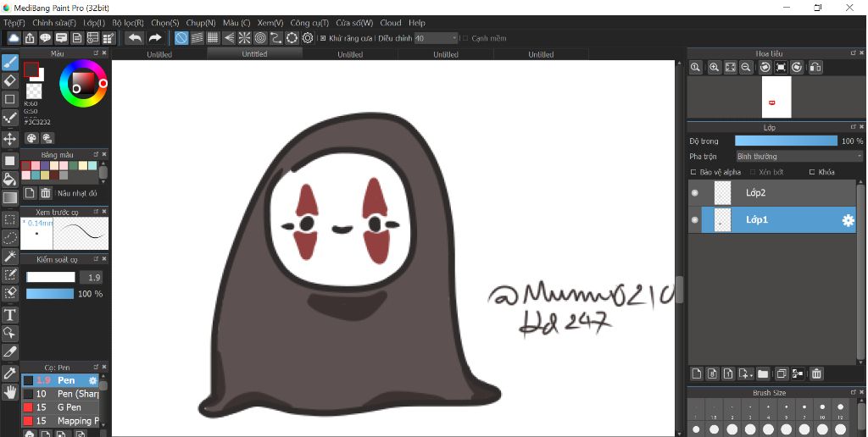
Task: Switch to the first Untitled tab
Action: pos(159,54)
